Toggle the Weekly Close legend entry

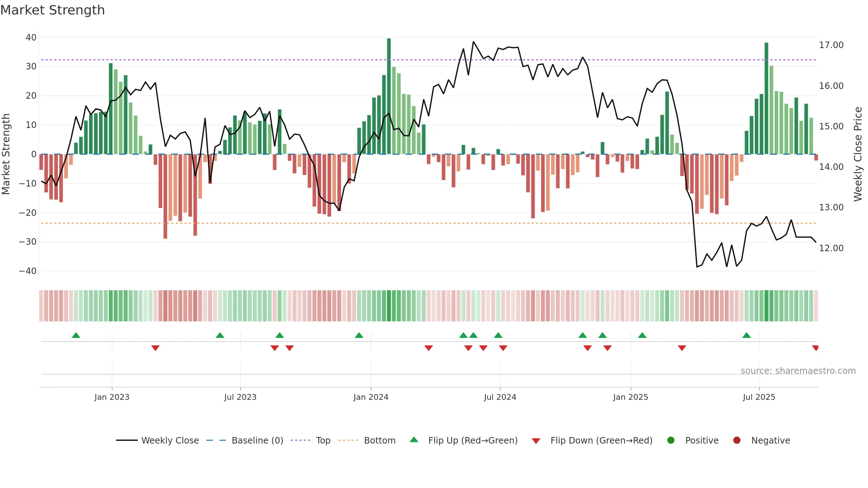point(157,440)
